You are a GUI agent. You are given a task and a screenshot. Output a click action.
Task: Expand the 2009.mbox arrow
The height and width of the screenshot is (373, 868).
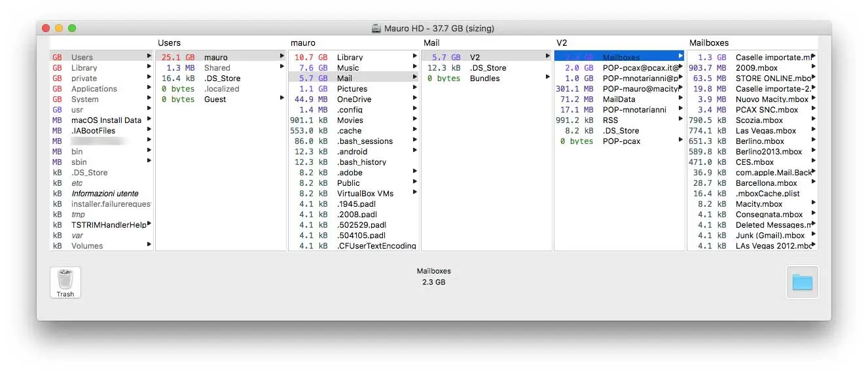tap(814, 67)
